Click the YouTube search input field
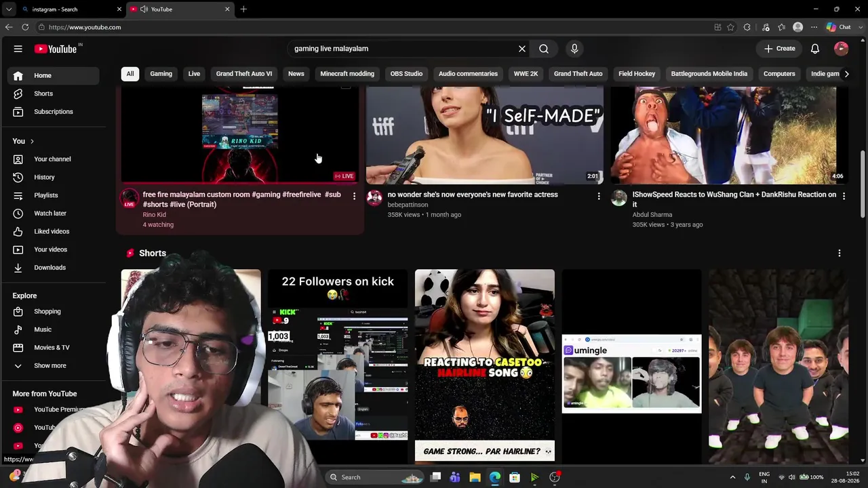The height and width of the screenshot is (488, 868). [403, 49]
